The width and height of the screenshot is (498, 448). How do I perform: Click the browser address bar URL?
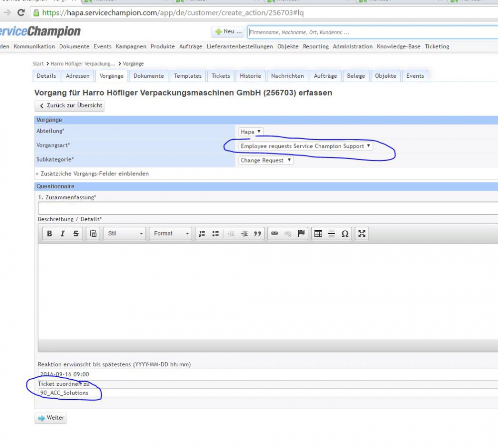click(173, 13)
